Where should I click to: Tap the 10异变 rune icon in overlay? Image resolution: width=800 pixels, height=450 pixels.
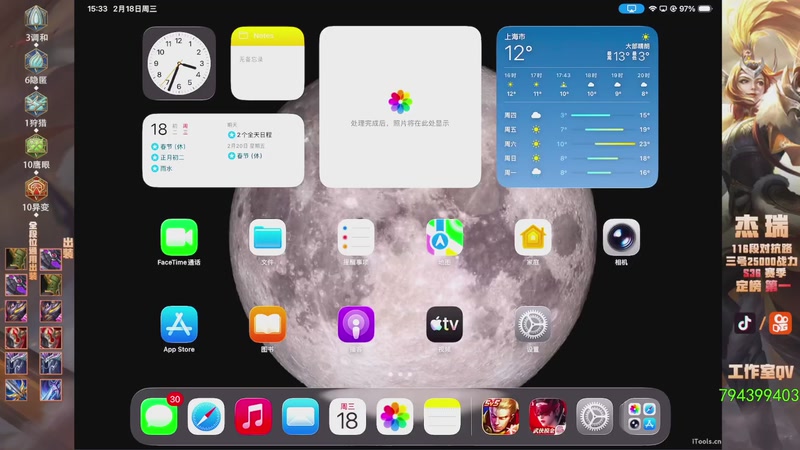click(x=36, y=189)
